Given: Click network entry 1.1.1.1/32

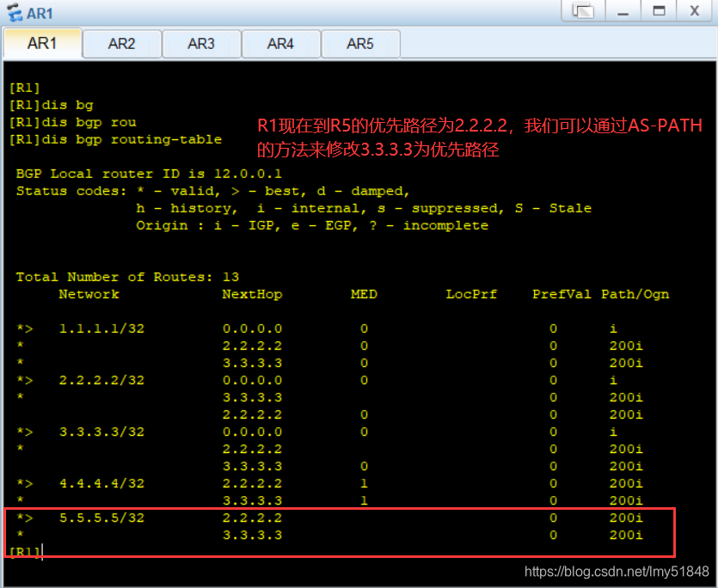Looking at the screenshot, I should click(x=101, y=328).
